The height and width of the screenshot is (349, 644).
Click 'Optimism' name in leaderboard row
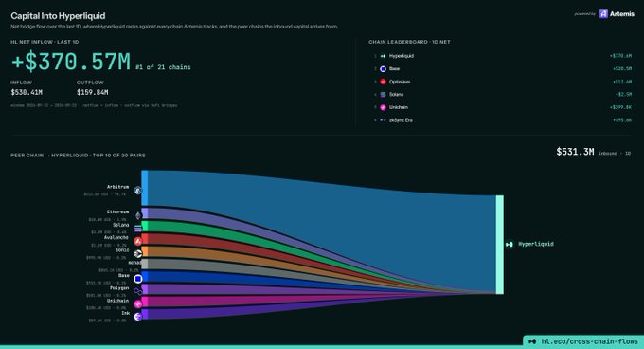coord(400,82)
